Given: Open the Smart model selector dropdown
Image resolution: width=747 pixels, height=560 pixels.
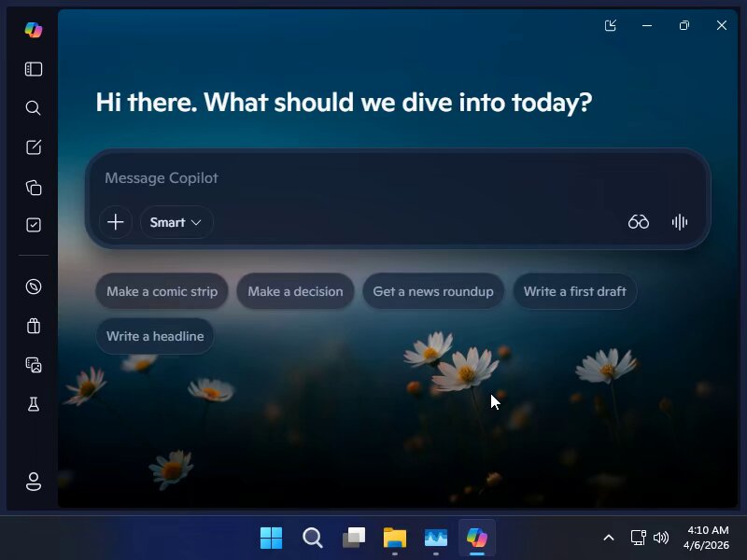Looking at the screenshot, I should point(176,222).
